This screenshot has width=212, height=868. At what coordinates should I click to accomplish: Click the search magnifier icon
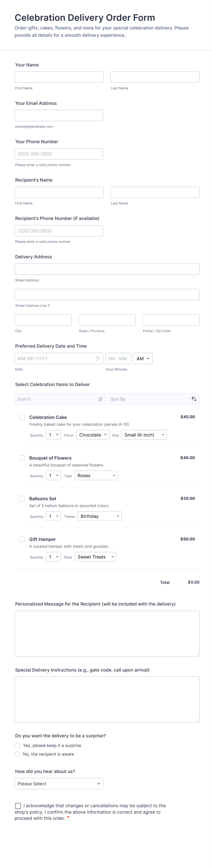(x=100, y=399)
